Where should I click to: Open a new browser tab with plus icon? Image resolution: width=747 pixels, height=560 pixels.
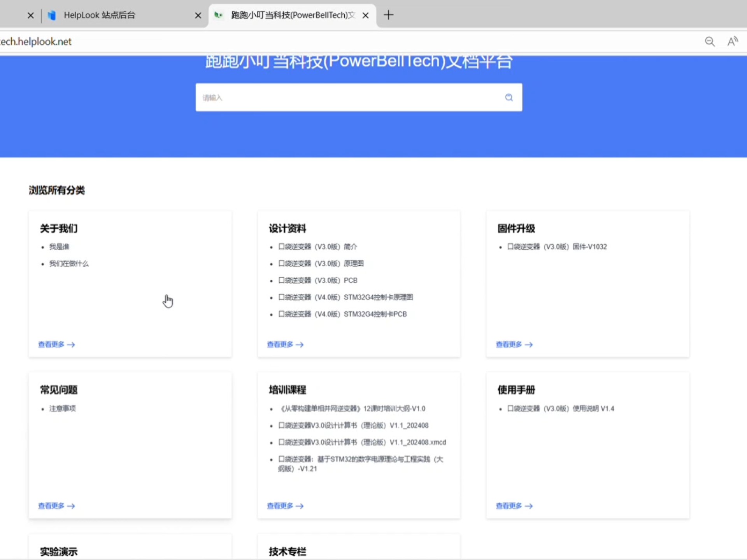388,15
